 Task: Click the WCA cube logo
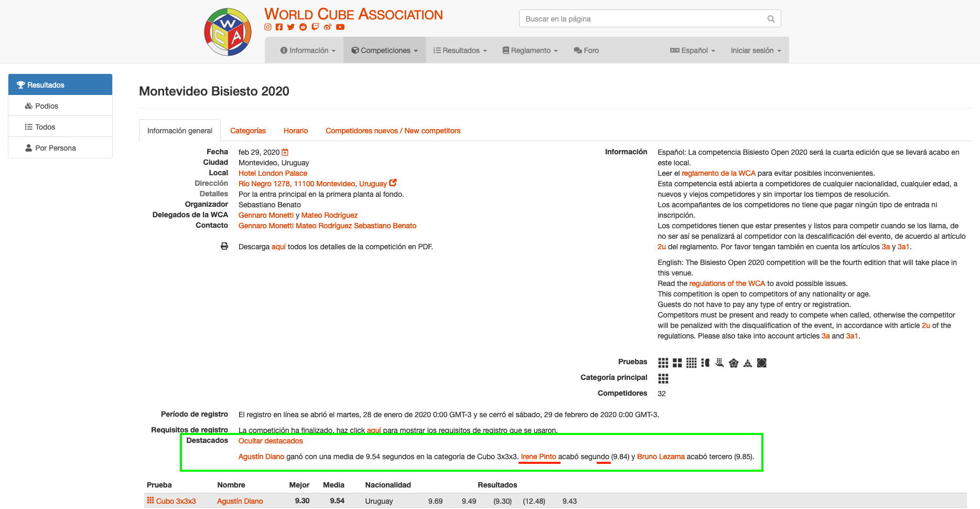(228, 32)
